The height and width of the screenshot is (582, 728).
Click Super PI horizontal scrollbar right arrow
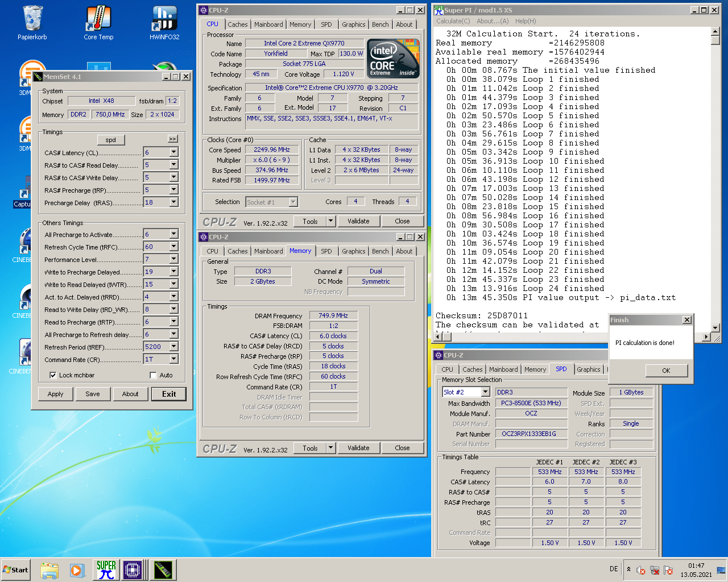coord(706,337)
